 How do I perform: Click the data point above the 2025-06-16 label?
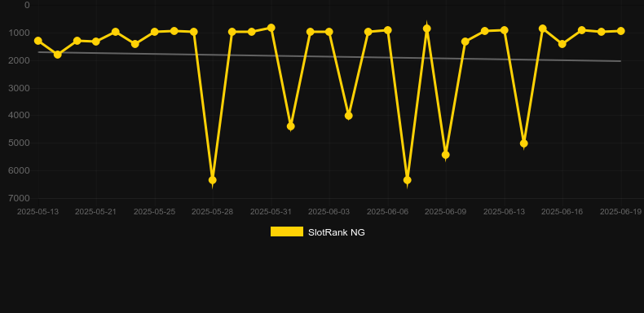[562, 43]
